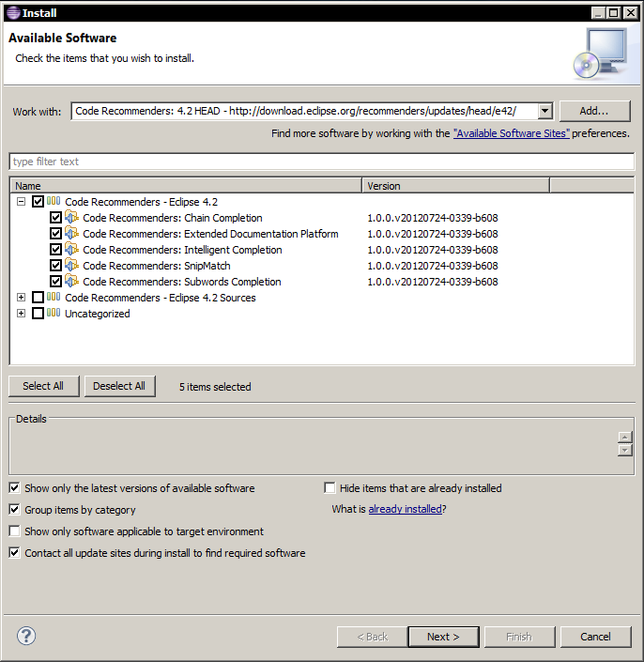The width and height of the screenshot is (644, 662).
Task: Uncheck the SnipMatch checkbox
Action: click(x=55, y=266)
